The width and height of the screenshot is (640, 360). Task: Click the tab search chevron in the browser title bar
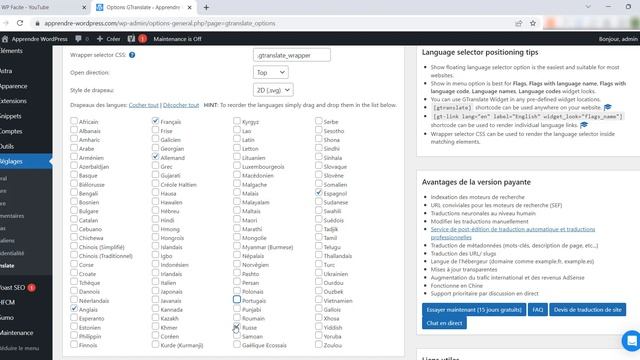pyautogui.click(x=588, y=7)
